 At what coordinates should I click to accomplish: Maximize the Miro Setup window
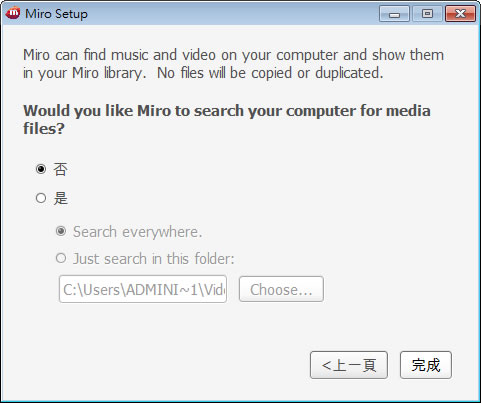(x=427, y=14)
